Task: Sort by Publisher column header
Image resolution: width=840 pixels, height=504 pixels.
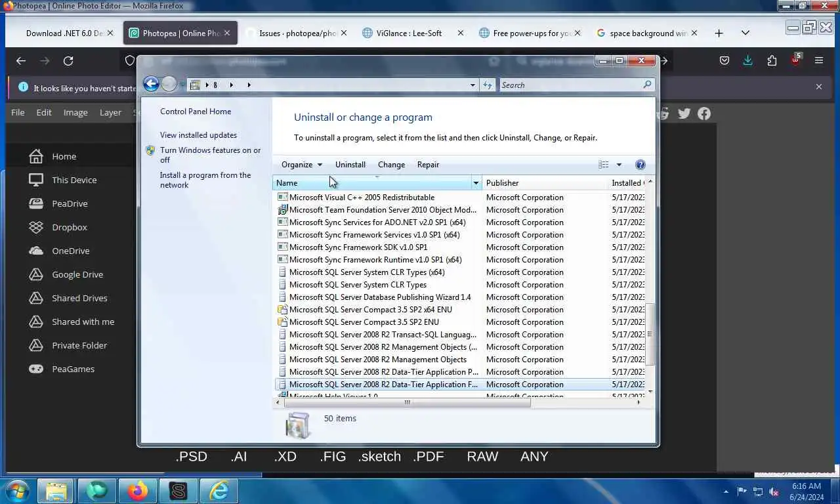Action: click(545, 183)
